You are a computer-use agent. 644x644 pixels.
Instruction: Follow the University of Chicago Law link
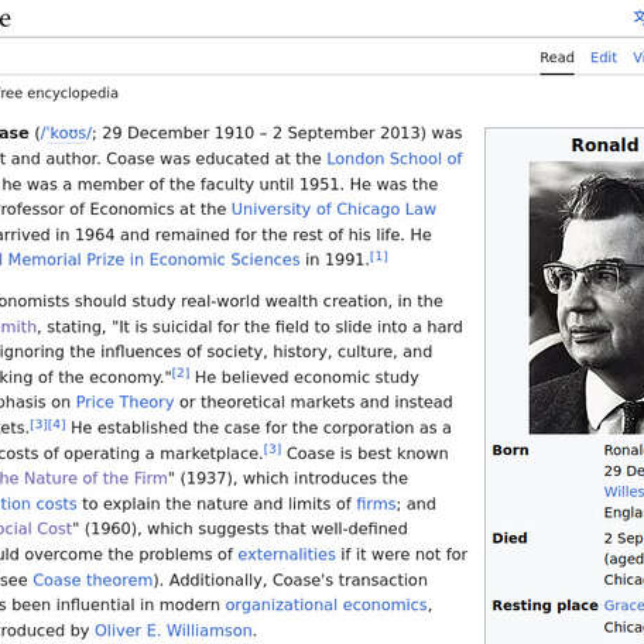coord(334,209)
